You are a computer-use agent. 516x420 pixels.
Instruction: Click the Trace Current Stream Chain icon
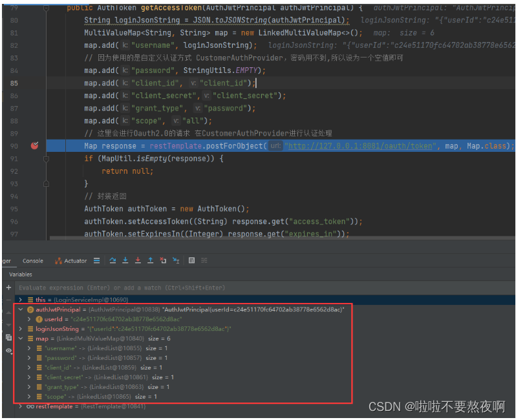click(x=204, y=260)
